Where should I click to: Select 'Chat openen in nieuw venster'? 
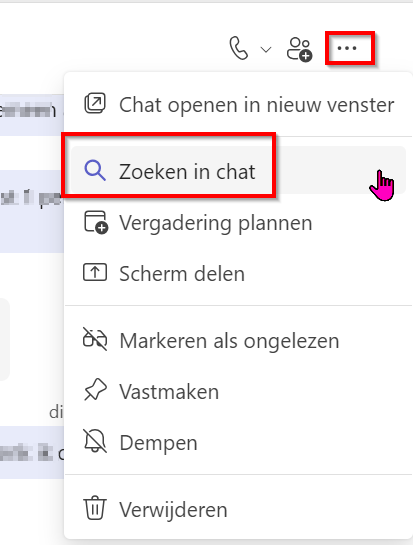[x=238, y=104]
